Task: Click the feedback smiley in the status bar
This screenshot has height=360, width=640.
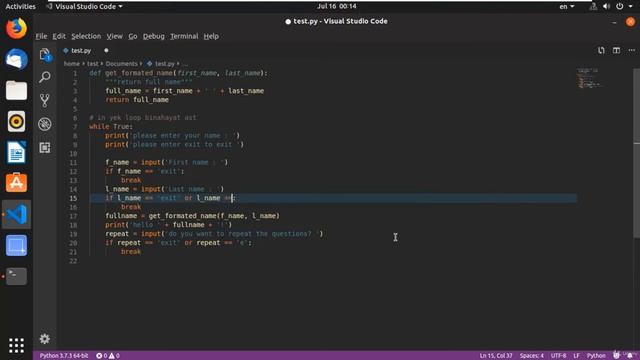Action: pos(616,356)
